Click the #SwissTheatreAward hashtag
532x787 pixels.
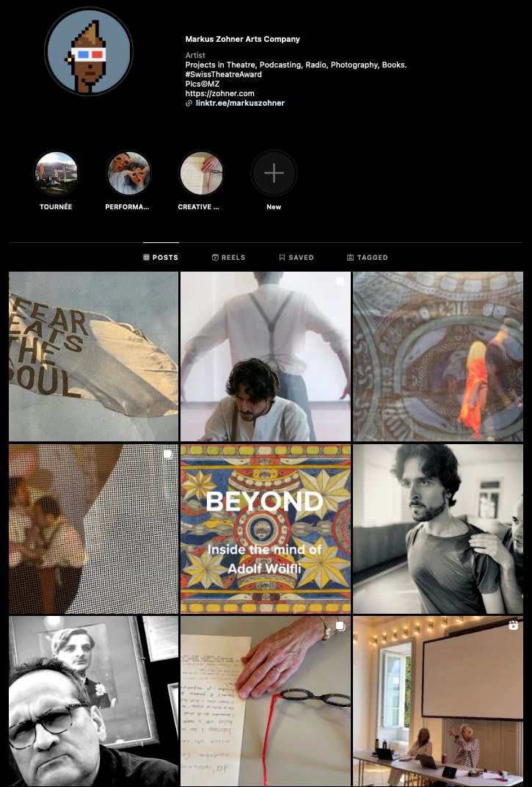(x=223, y=74)
